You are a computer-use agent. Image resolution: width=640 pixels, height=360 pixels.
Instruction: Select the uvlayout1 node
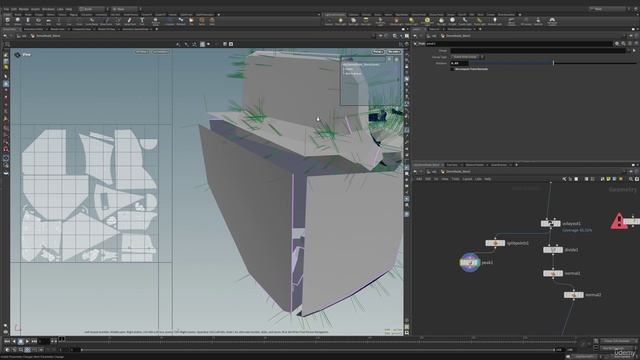pyautogui.click(x=551, y=223)
